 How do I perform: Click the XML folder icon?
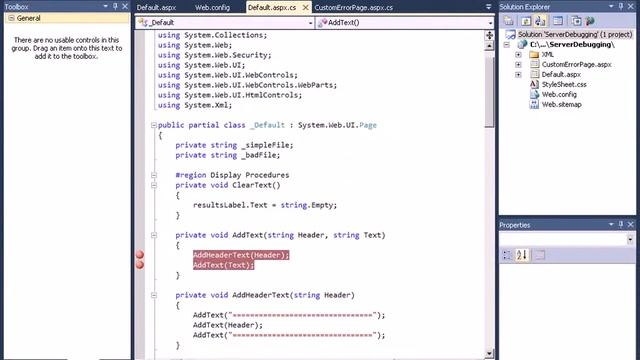coord(534,54)
